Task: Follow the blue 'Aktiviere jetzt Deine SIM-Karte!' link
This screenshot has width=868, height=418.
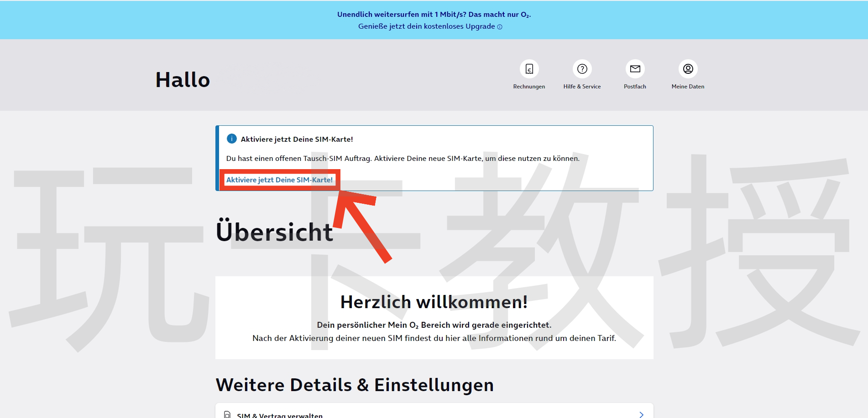Action: point(279,180)
